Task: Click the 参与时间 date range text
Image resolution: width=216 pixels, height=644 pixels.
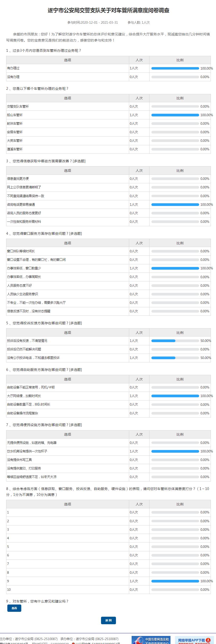Action: pyautogui.click(x=92, y=22)
